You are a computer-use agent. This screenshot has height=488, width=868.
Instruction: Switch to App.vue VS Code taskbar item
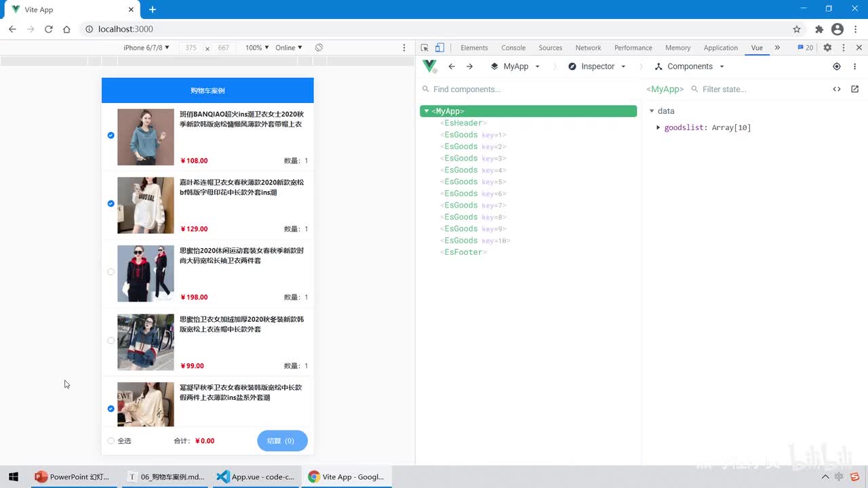255,476
